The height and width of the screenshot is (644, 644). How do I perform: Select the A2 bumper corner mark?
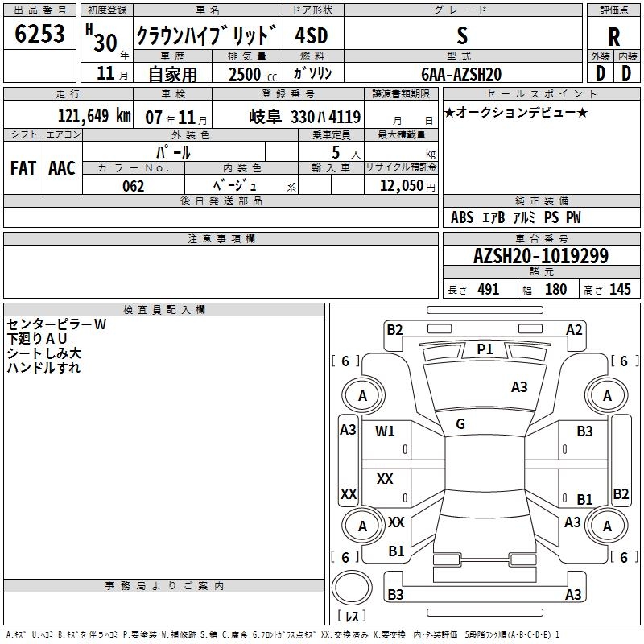tap(574, 330)
